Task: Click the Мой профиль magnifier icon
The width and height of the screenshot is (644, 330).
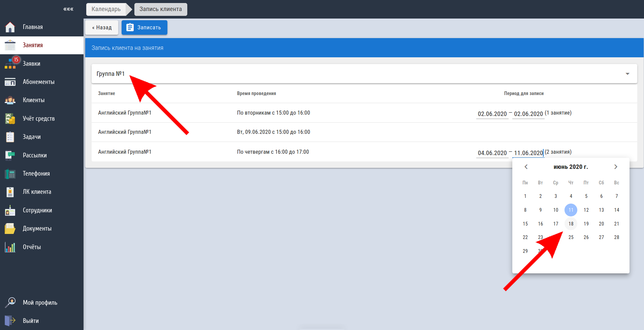Action: pyautogui.click(x=10, y=302)
